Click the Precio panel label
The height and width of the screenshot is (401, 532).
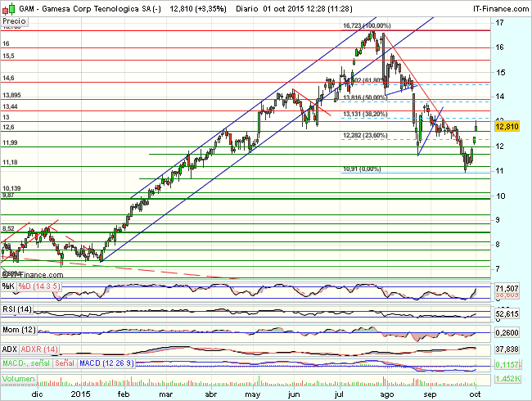(14, 21)
